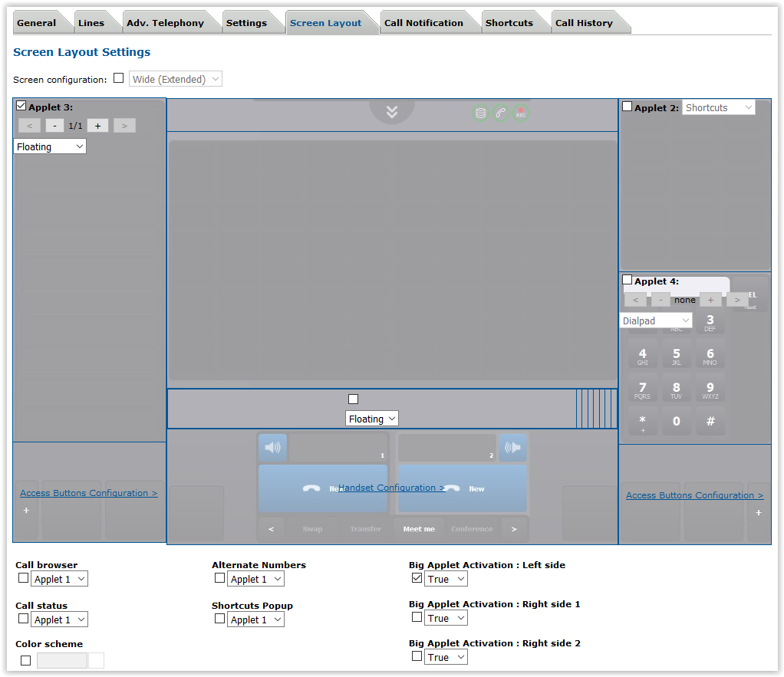
Task: Click Applet 3 previous page arrow
Action: pos(29,126)
